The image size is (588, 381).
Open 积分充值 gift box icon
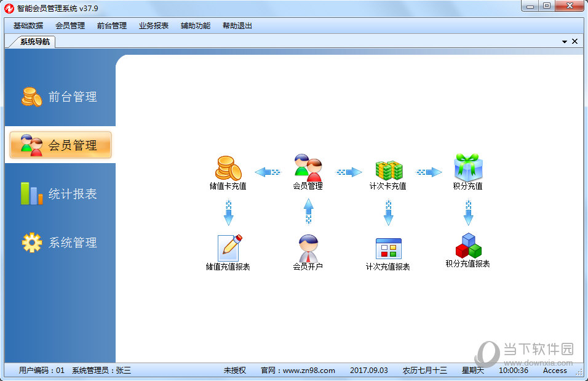pyautogui.click(x=469, y=167)
